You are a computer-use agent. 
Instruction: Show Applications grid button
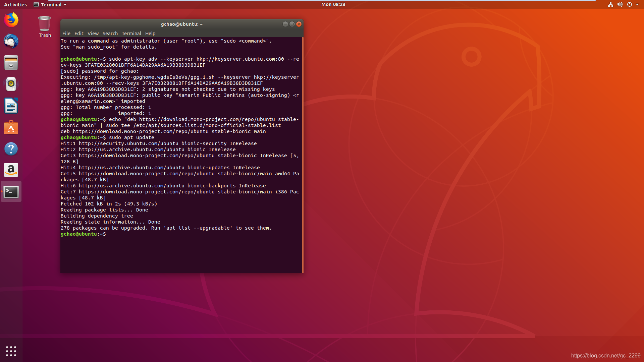point(11,351)
